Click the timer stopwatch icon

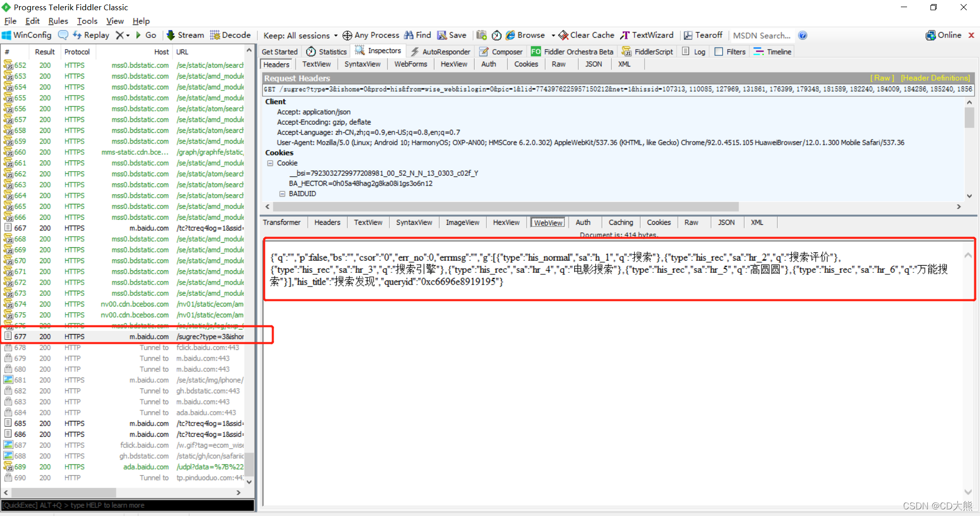point(497,35)
